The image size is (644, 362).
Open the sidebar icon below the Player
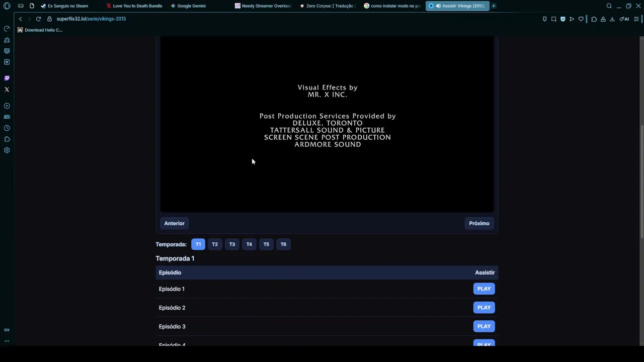[7, 117]
